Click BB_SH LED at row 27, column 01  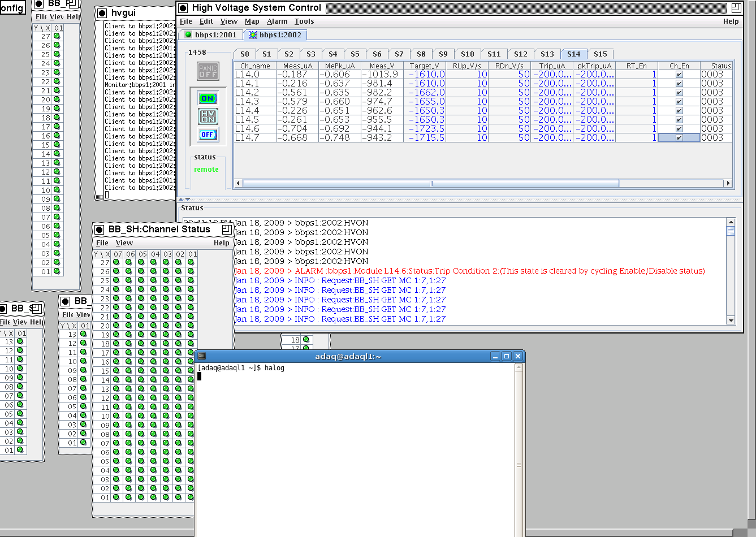pos(191,262)
